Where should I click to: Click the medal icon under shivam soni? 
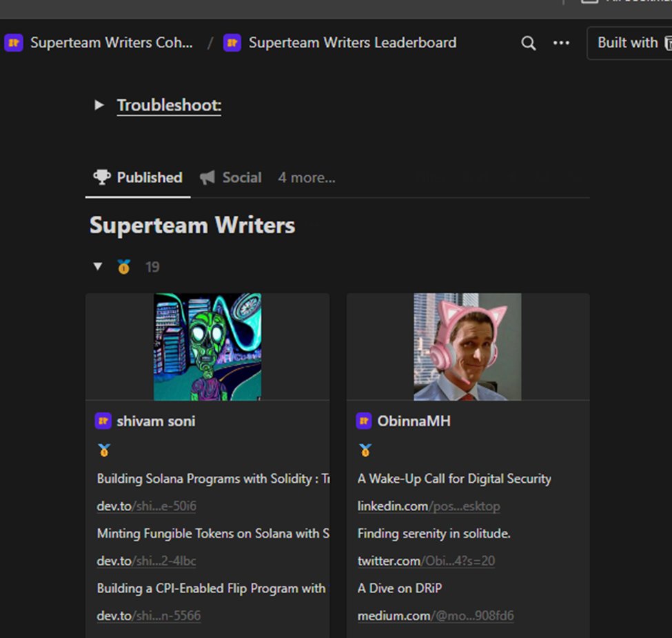point(104,450)
